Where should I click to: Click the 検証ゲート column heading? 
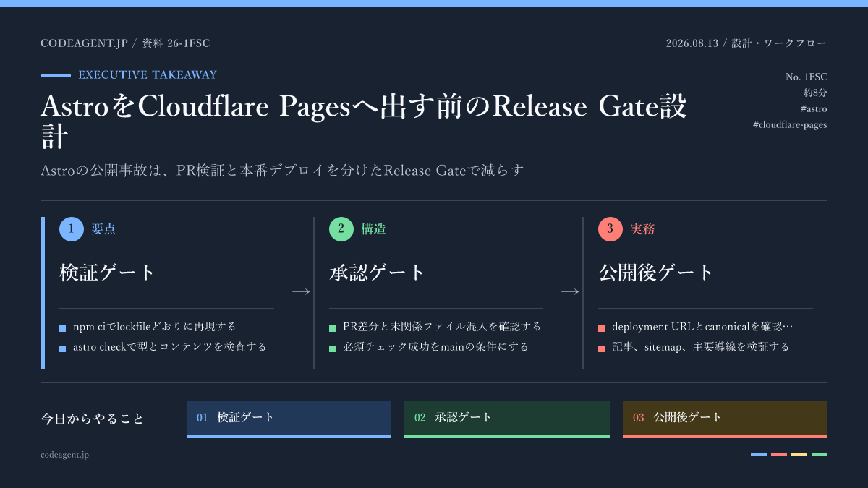coord(108,273)
